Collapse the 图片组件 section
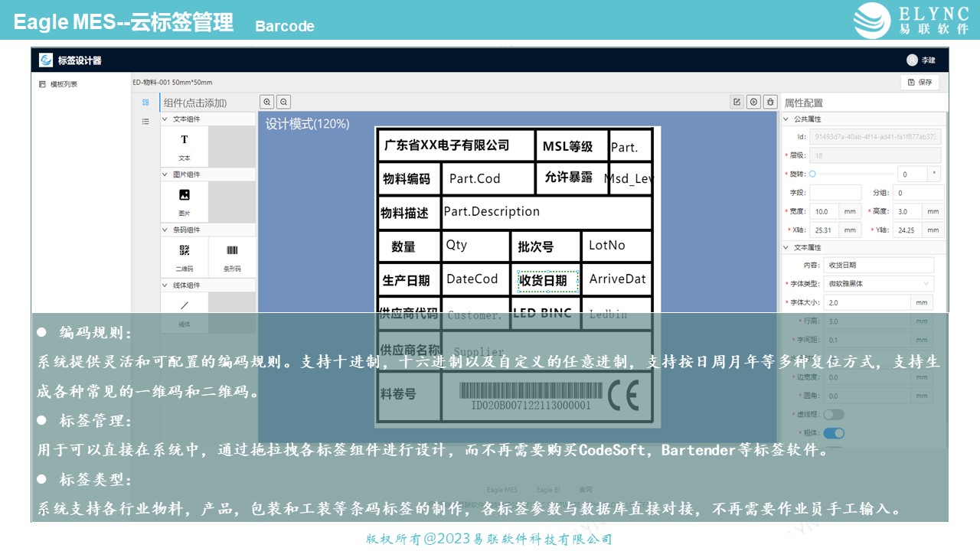The image size is (980, 551). (207, 174)
